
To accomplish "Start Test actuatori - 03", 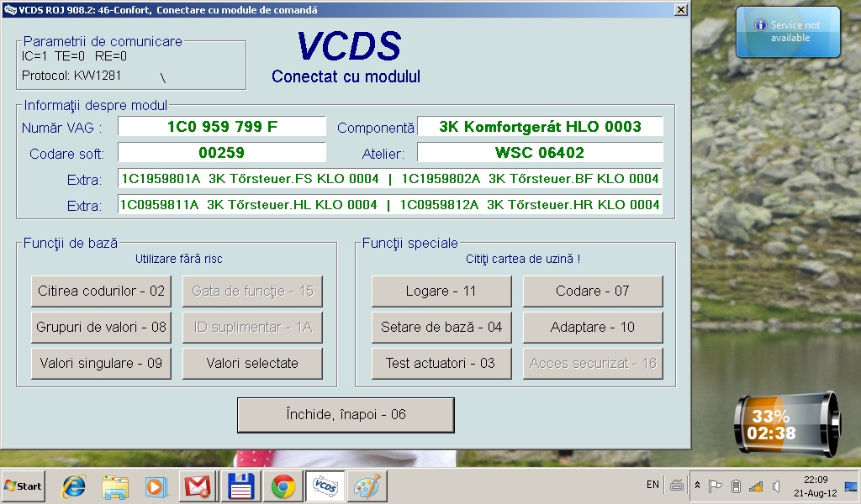I will pos(441,364).
